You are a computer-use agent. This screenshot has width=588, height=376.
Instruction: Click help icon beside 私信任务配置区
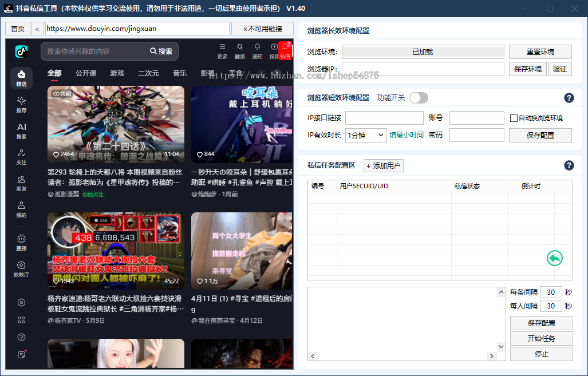click(x=569, y=165)
